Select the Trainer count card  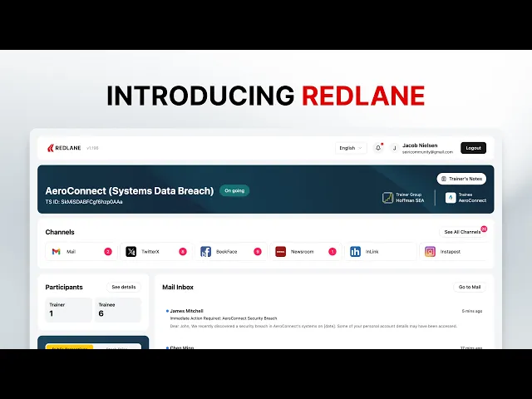(68, 309)
